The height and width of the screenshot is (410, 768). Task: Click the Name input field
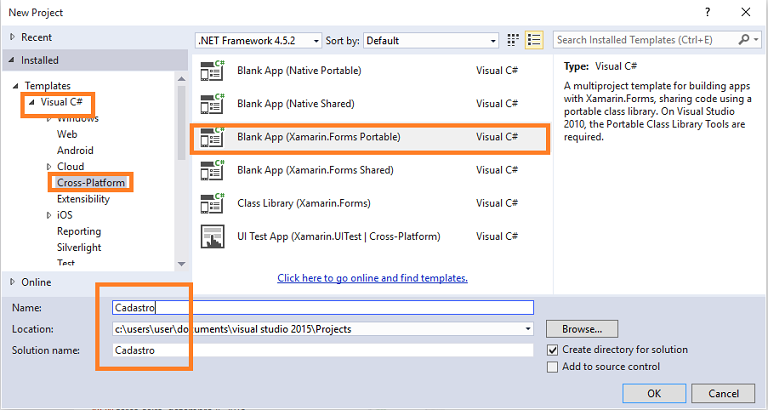coord(323,308)
